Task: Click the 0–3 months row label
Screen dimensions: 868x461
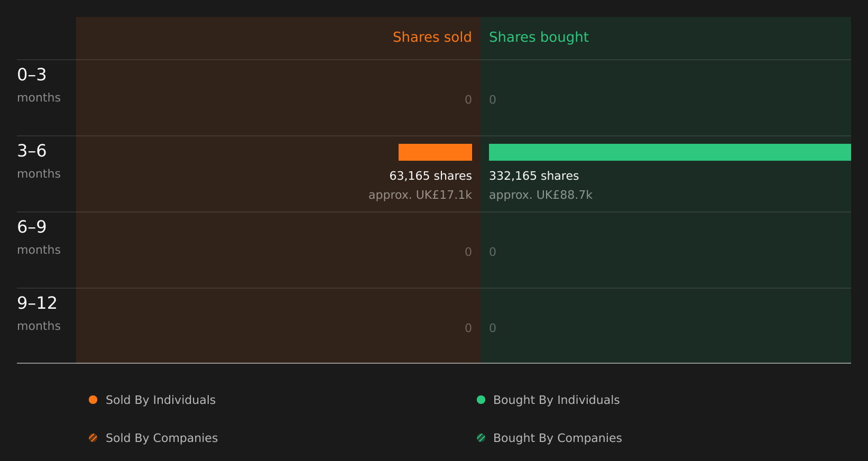Action: [39, 85]
